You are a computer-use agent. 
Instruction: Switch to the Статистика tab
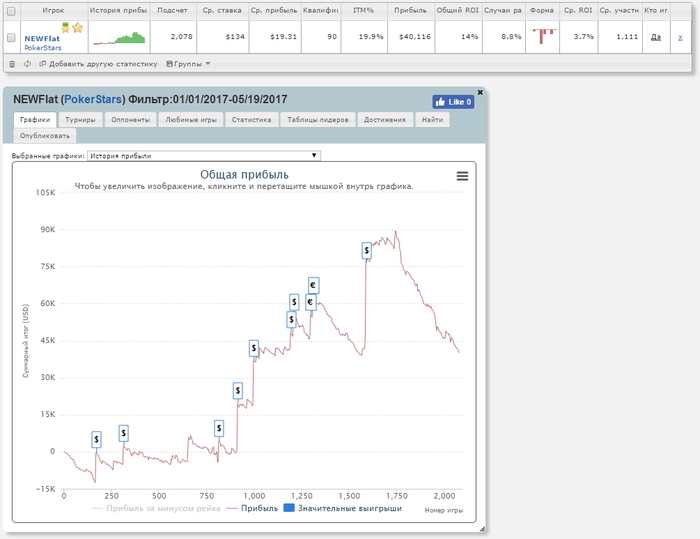251,120
